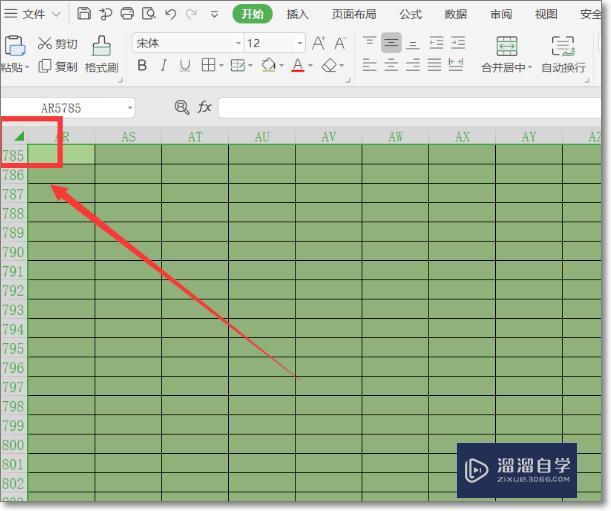Select column header AW
This screenshot has height=511, width=611.
click(x=396, y=137)
